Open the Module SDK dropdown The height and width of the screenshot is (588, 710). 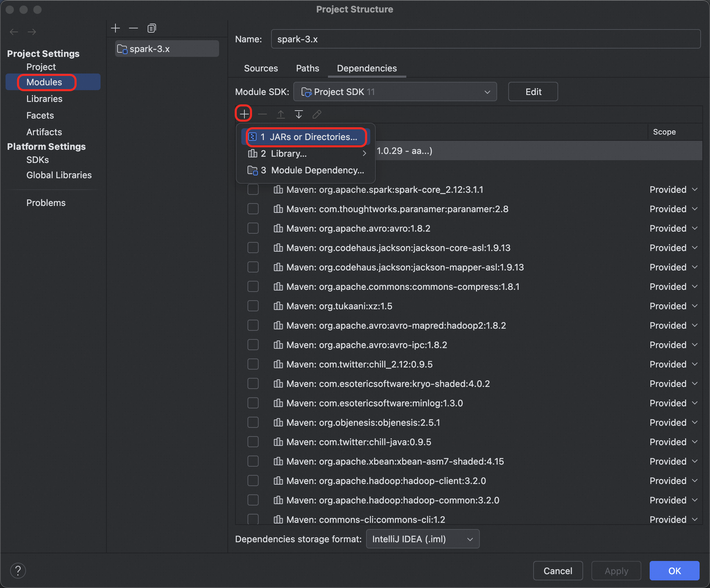tap(395, 92)
